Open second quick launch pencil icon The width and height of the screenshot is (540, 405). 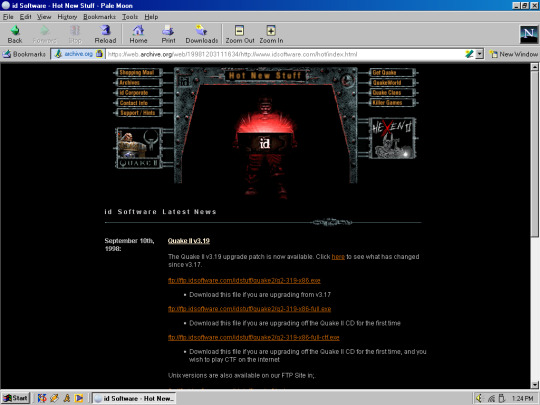pos(54,398)
